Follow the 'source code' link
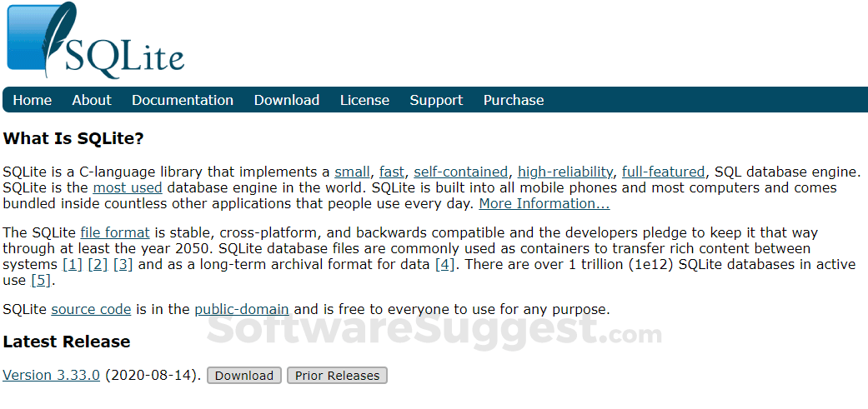Image resolution: width=868 pixels, height=409 pixels. 91,310
